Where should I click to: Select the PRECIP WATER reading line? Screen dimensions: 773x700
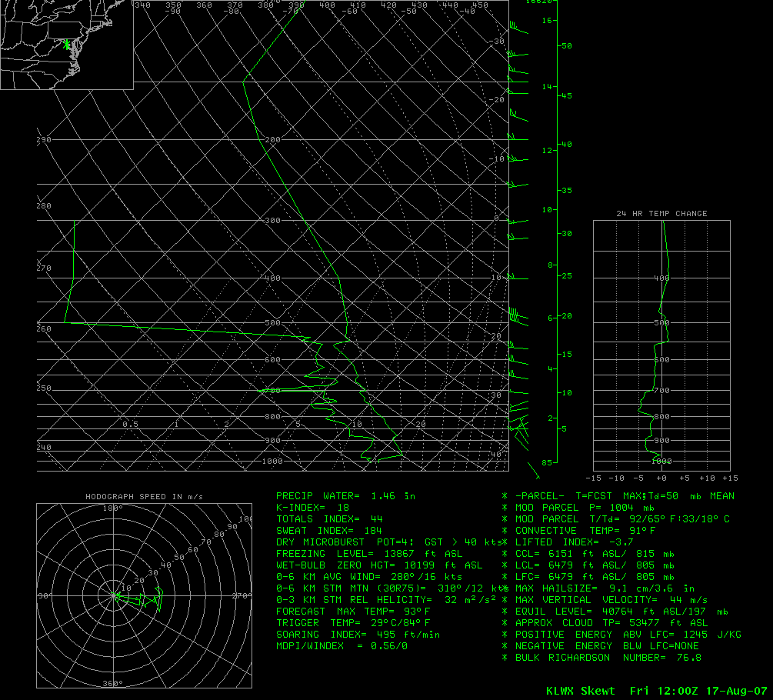click(x=345, y=496)
